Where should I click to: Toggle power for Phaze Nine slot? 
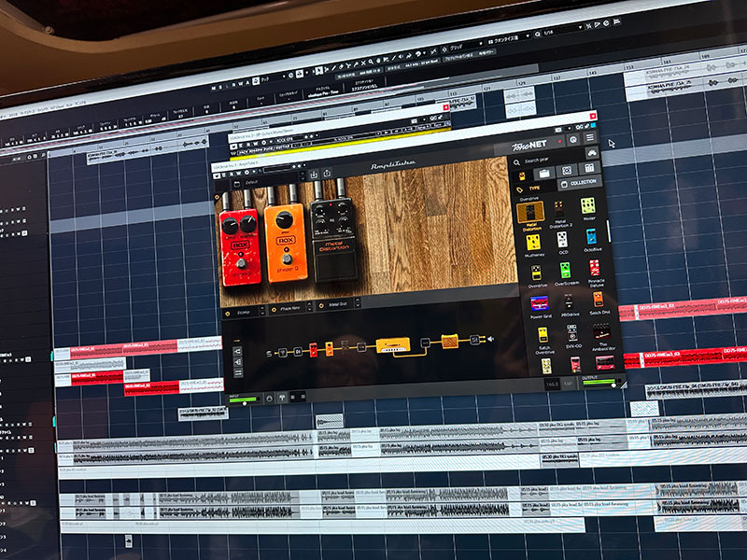[274, 310]
